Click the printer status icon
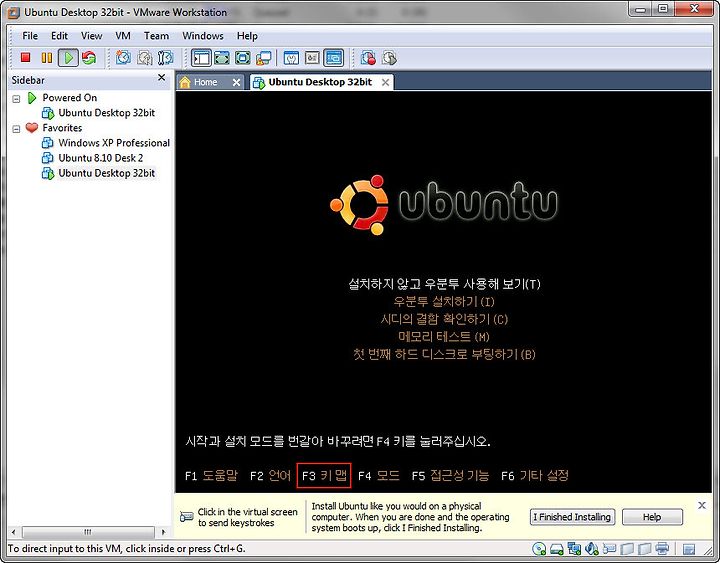This screenshot has width=720, height=563. click(x=662, y=548)
